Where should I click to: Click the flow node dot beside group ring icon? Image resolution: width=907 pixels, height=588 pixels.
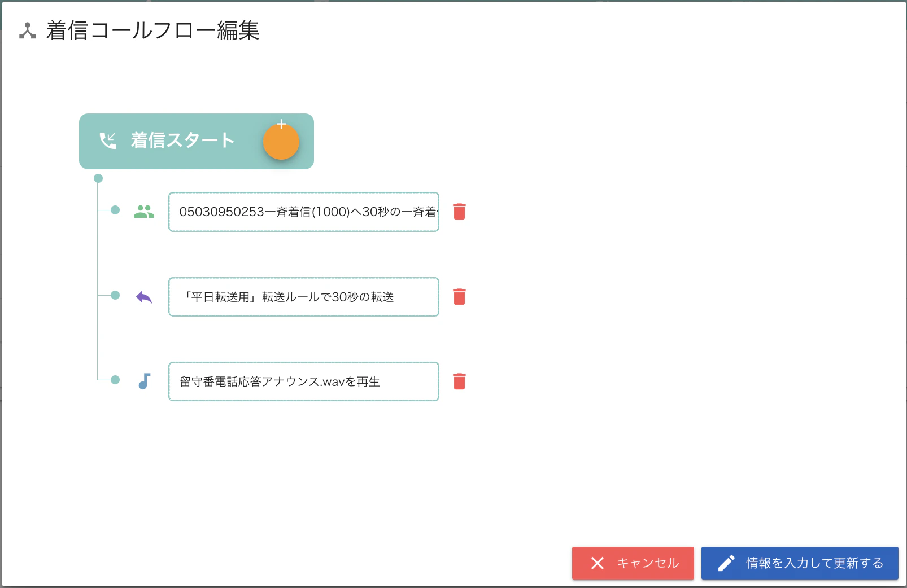click(115, 210)
